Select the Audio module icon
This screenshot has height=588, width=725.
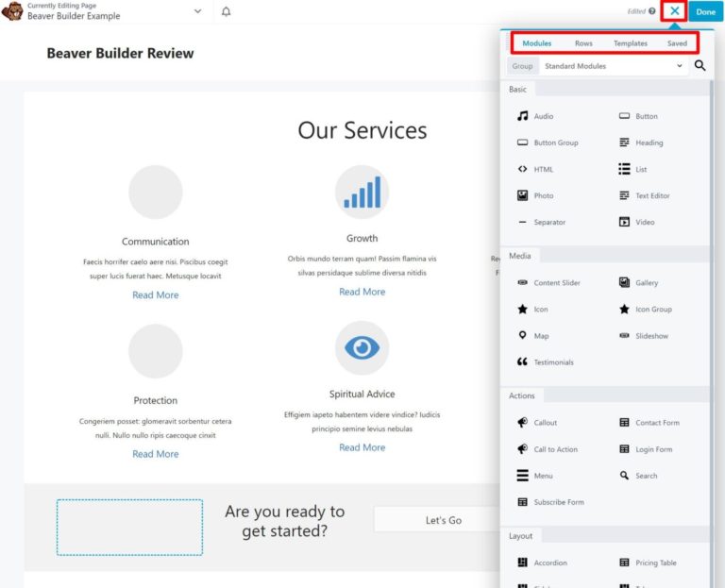pos(522,116)
